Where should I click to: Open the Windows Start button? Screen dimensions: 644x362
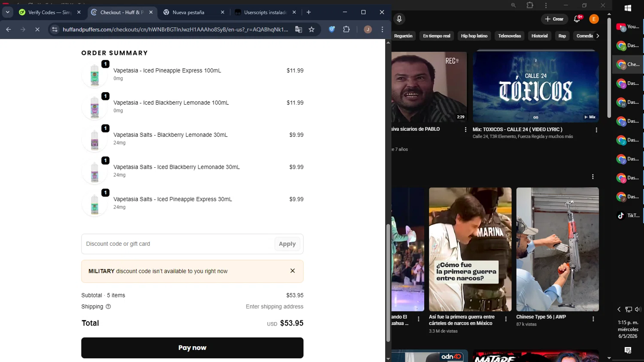[x=628, y=8]
